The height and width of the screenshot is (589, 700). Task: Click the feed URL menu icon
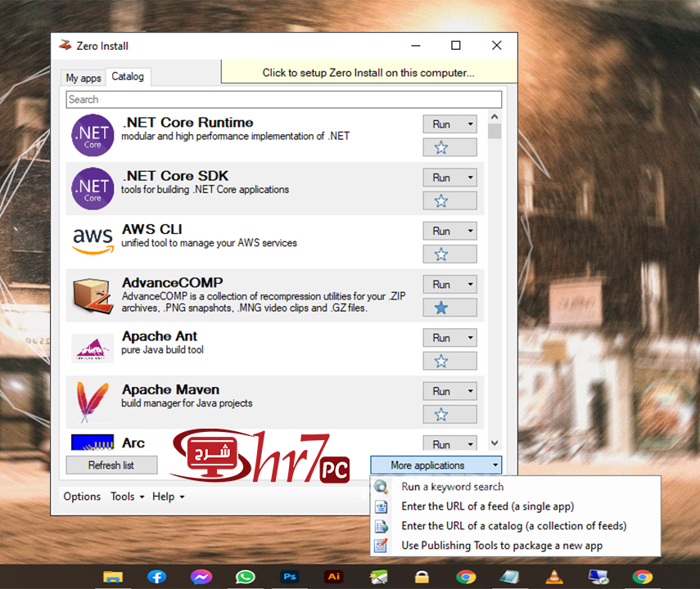381,506
